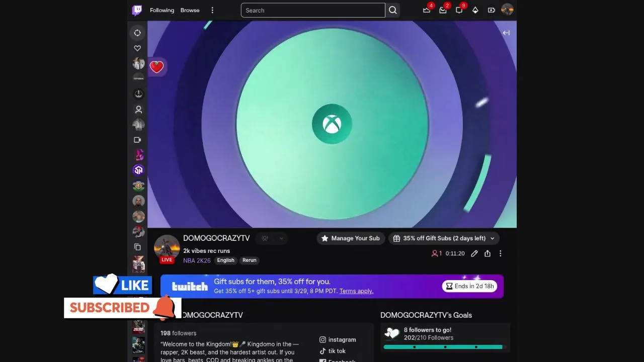644x362 pixels.
Task: Click the DOMOGOCRAZYTV channel avatar
Action: click(167, 248)
